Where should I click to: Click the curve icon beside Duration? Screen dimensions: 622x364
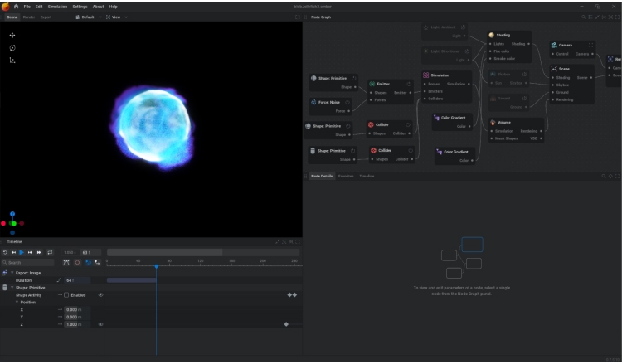pos(59,280)
